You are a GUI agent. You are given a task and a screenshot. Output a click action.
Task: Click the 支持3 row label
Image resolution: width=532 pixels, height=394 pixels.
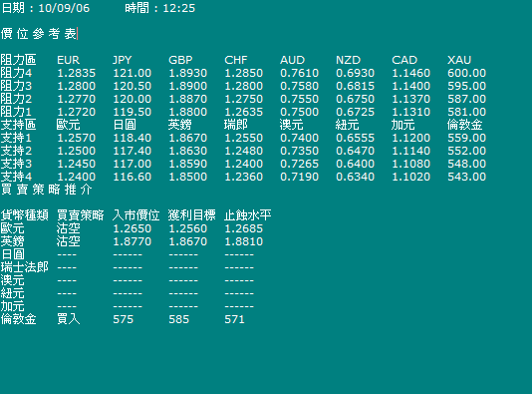(x=16, y=164)
